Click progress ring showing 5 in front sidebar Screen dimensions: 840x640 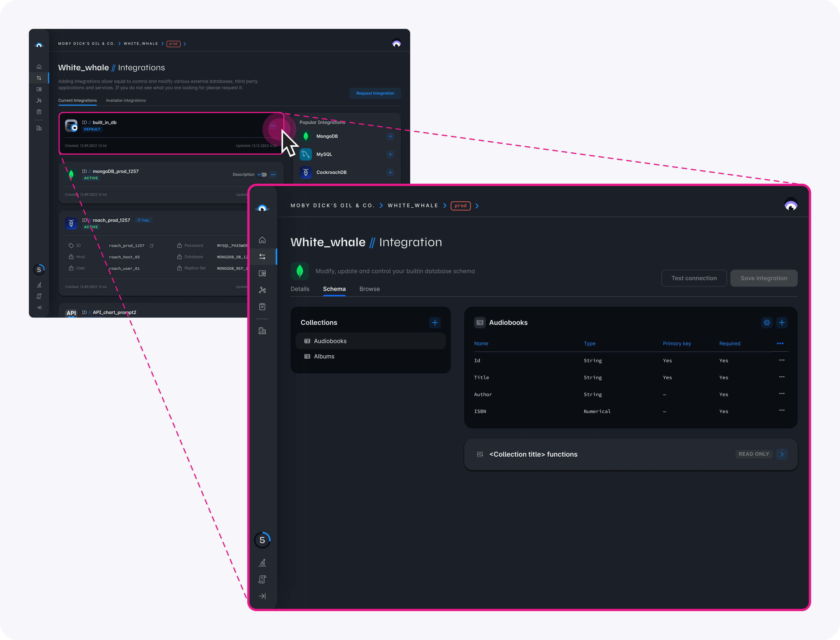click(x=262, y=540)
